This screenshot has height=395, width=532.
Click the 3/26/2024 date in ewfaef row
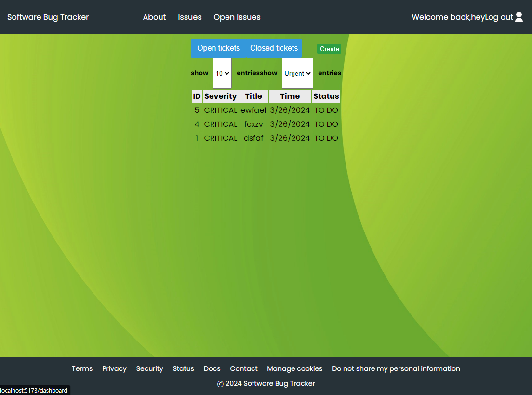290,110
